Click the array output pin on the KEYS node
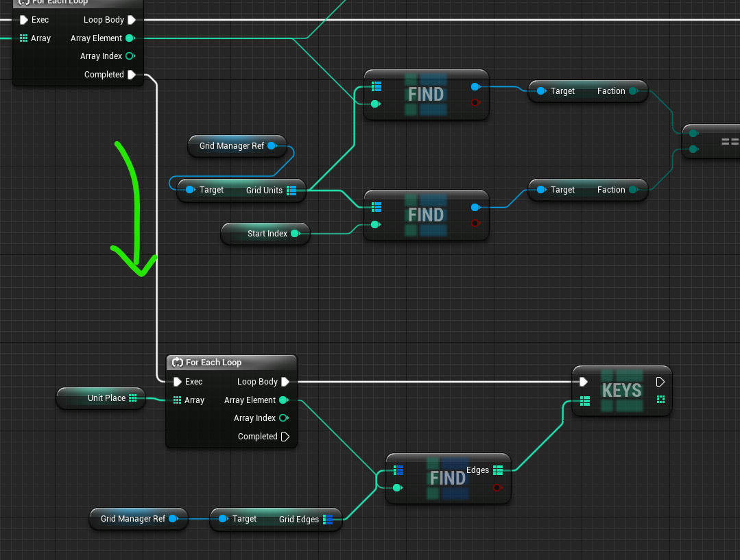The height and width of the screenshot is (560, 740). 660,400
